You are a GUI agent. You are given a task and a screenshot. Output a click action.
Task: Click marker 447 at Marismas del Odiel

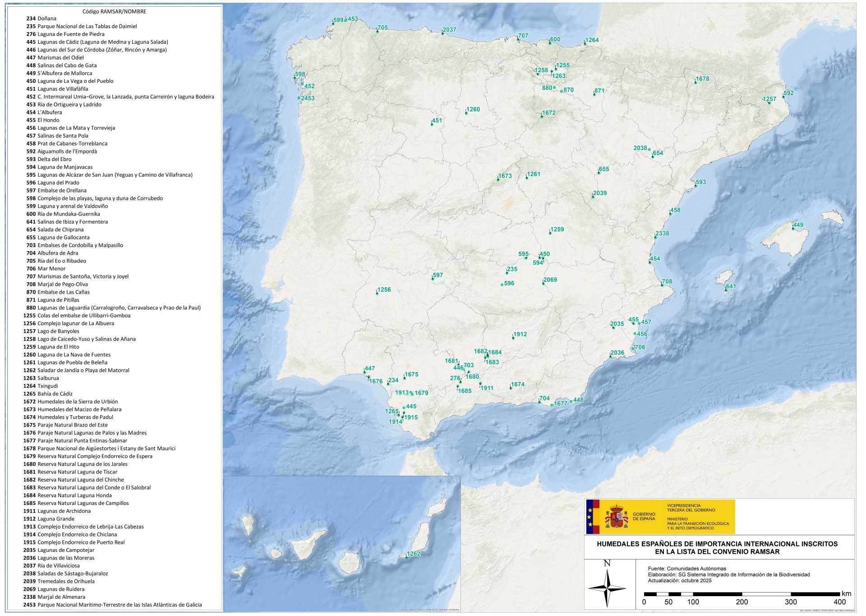[x=364, y=373]
